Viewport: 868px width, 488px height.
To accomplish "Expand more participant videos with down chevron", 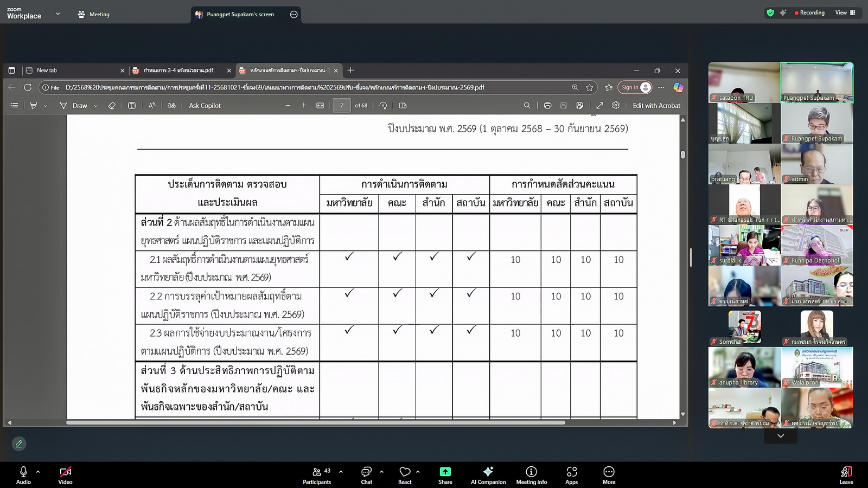I will pos(780,436).
